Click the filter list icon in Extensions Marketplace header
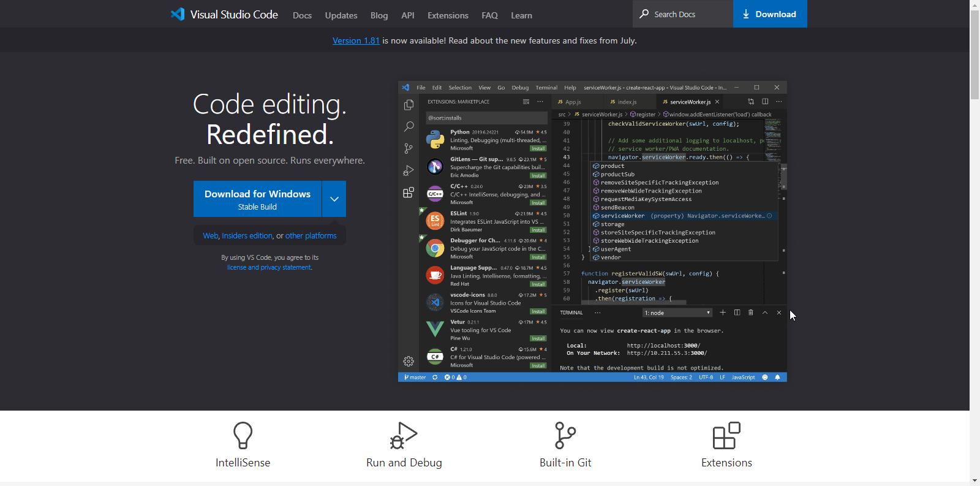Image resolution: width=980 pixels, height=486 pixels. click(x=526, y=102)
